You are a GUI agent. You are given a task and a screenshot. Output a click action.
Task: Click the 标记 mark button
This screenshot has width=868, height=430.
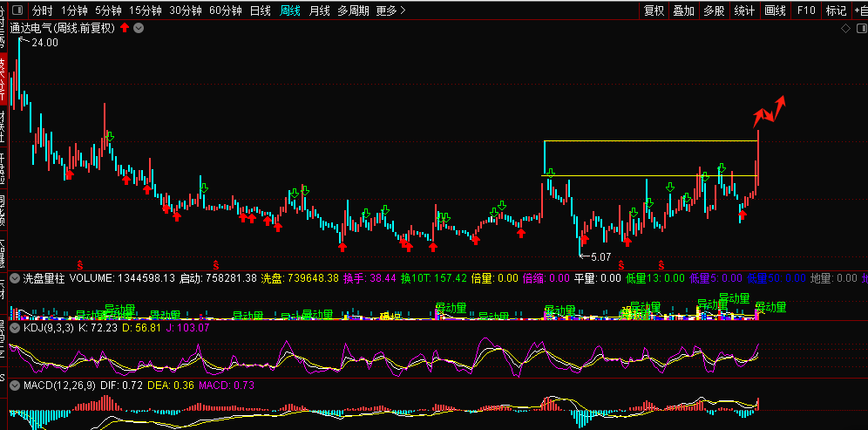836,10
